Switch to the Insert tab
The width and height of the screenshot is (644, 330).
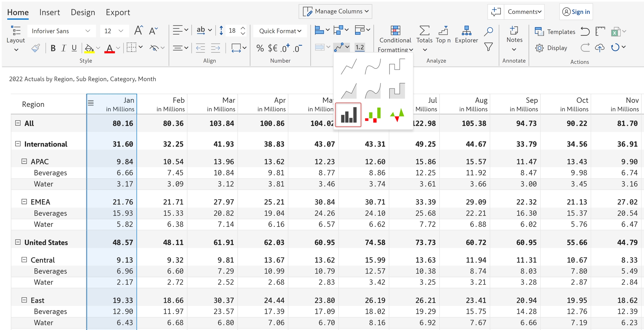click(49, 12)
